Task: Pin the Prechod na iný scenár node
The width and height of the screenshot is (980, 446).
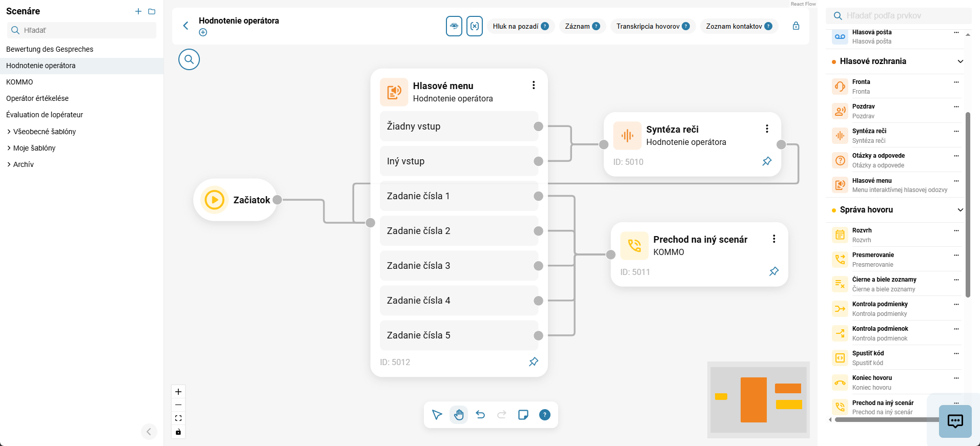Action: (x=774, y=271)
